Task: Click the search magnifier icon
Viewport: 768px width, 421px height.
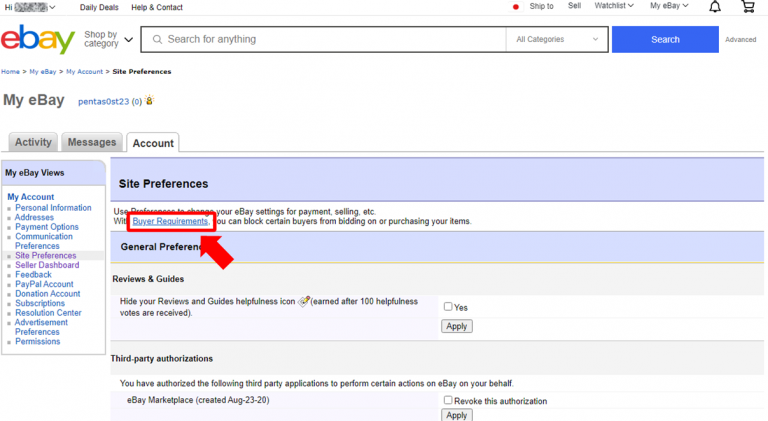Action: [x=155, y=40]
